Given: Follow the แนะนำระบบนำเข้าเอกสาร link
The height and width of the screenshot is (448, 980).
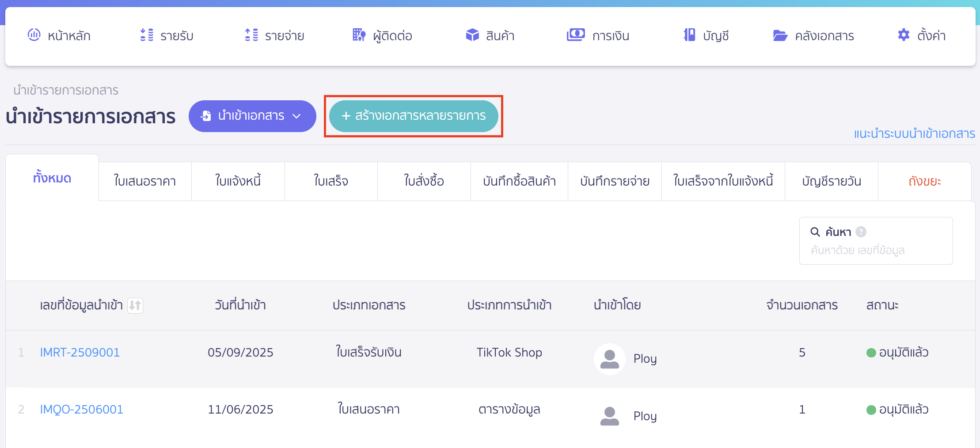Looking at the screenshot, I should (x=914, y=133).
